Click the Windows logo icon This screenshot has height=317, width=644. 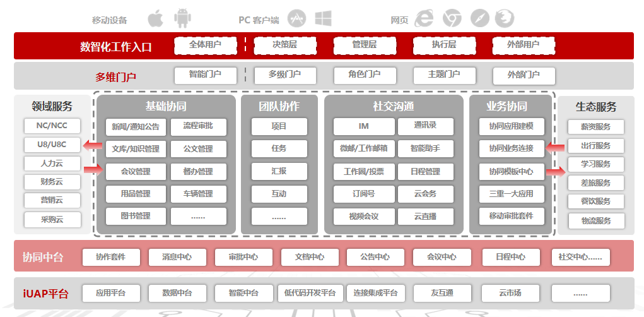coord(324,18)
